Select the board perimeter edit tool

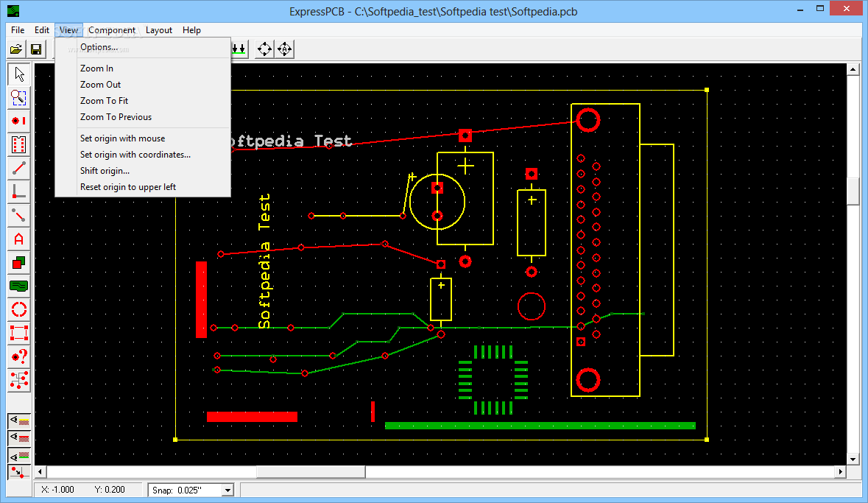19,333
